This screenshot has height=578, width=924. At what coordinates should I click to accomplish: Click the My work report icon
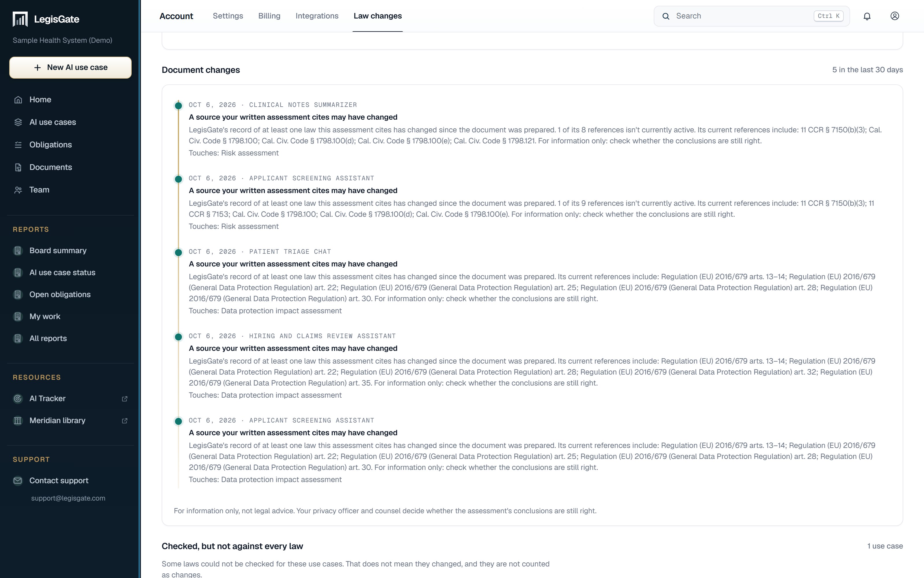click(18, 316)
